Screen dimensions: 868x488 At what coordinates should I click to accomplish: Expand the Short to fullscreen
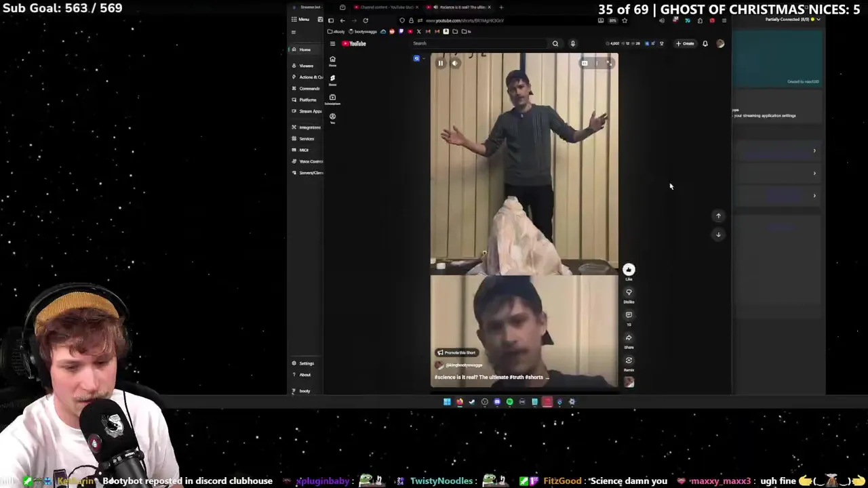pos(609,63)
